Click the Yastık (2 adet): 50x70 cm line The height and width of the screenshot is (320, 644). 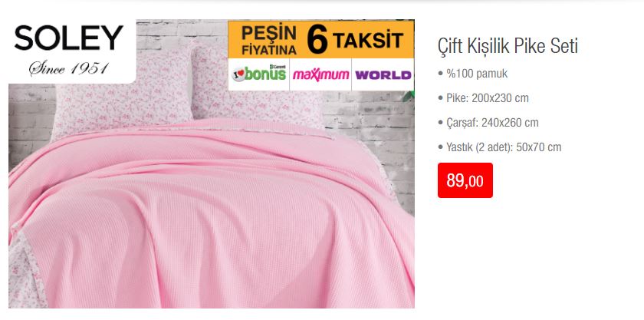point(499,147)
